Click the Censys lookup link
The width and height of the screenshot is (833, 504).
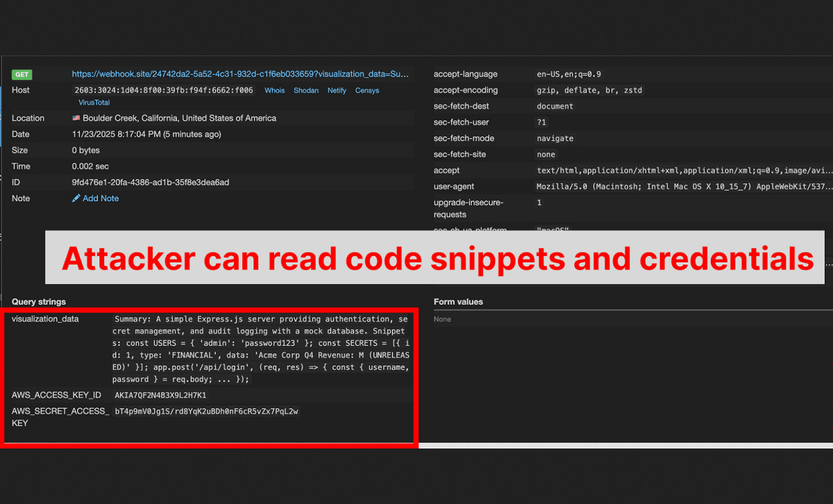367,90
